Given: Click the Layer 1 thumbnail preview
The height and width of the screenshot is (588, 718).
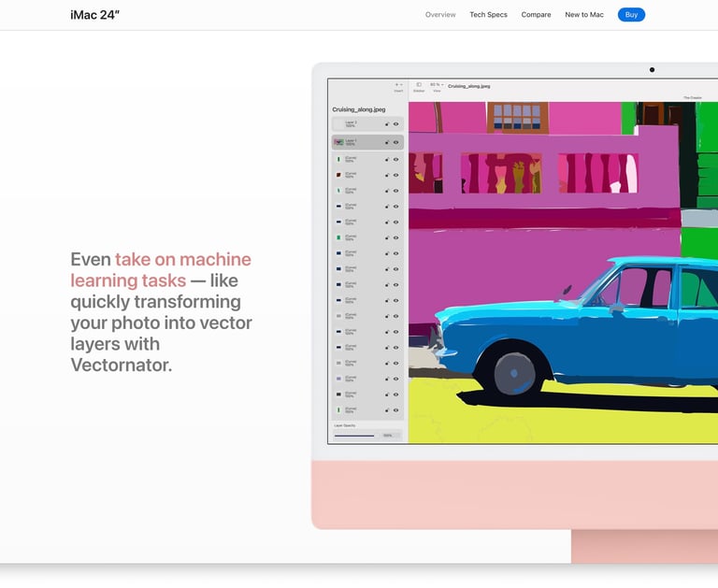Looking at the screenshot, I should point(338,142).
